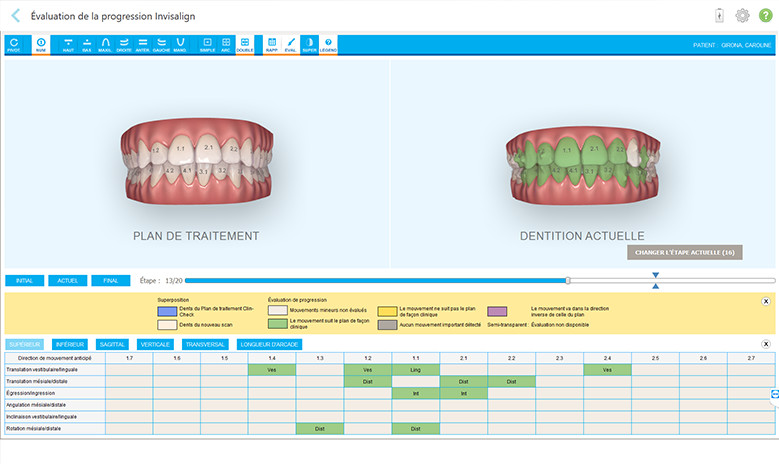Click the 'Int' cell under tooth 2.1
This screenshot has width=779, height=464.
[x=464, y=393]
